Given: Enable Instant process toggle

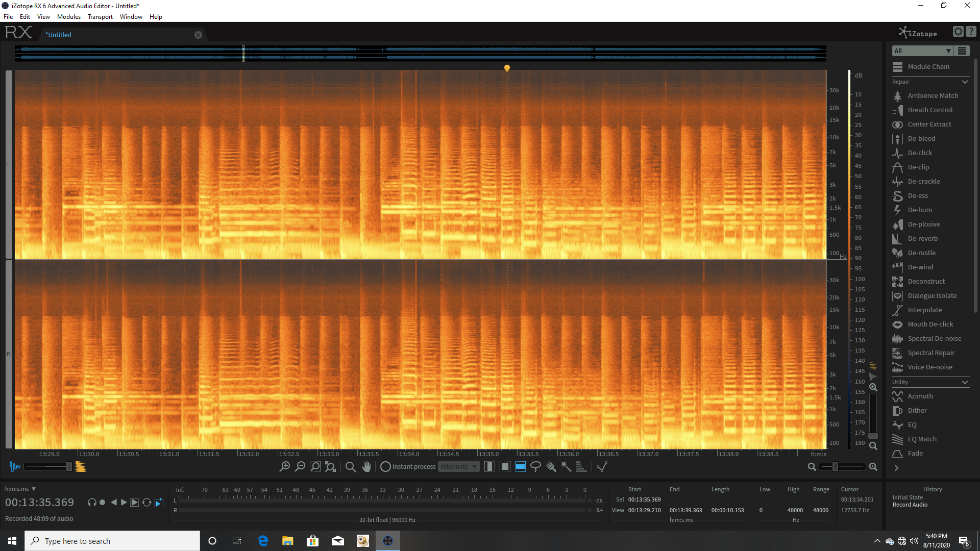Looking at the screenshot, I should coord(385,466).
